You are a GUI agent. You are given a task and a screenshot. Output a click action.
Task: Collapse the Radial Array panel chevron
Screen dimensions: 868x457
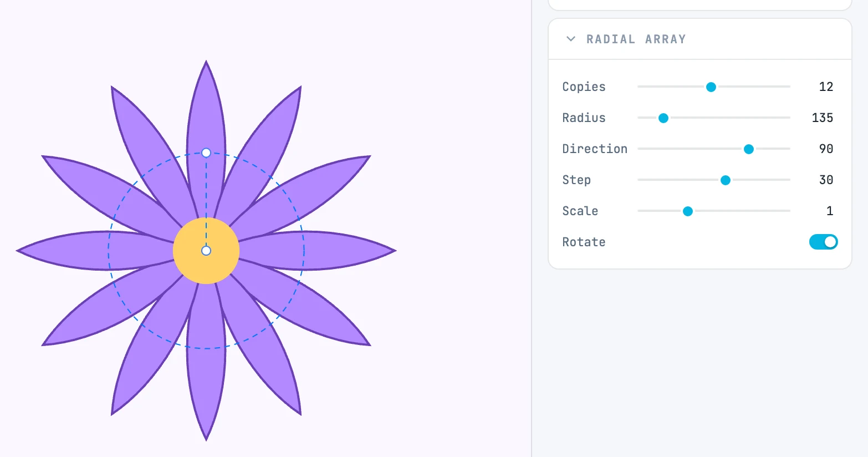[570, 39]
